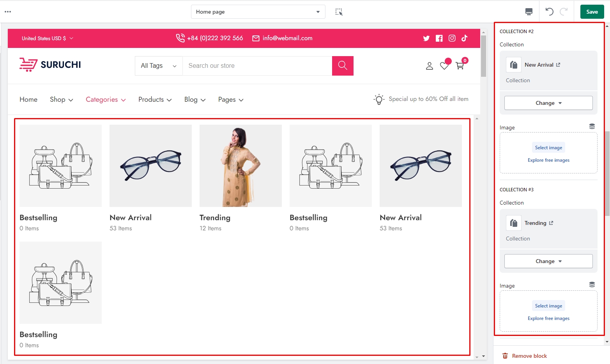Viewport: 610px width, 364px height.
Task: Open the Categories menu
Action: click(x=106, y=100)
